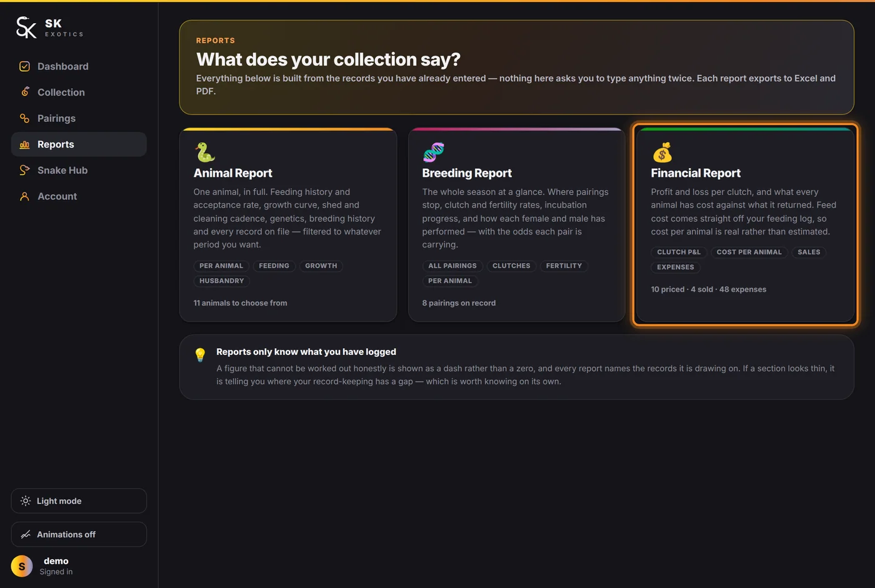The image size is (875, 588).
Task: Click the Collection snake icon in sidebar
Action: pos(24,92)
